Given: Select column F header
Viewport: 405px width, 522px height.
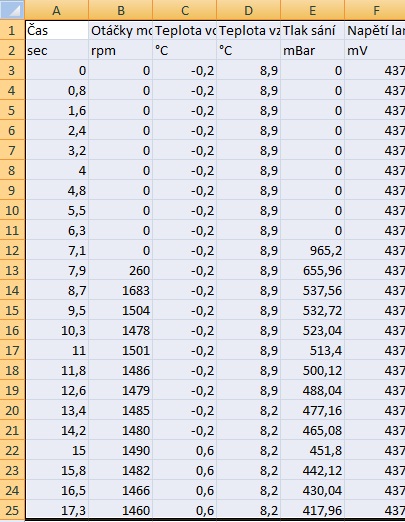Looking at the screenshot, I should [375, 10].
